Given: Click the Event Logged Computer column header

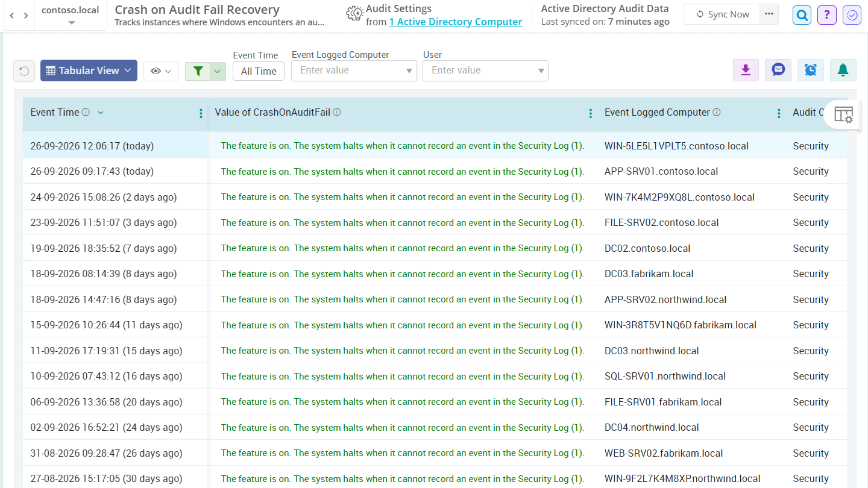Looking at the screenshot, I should tap(657, 112).
